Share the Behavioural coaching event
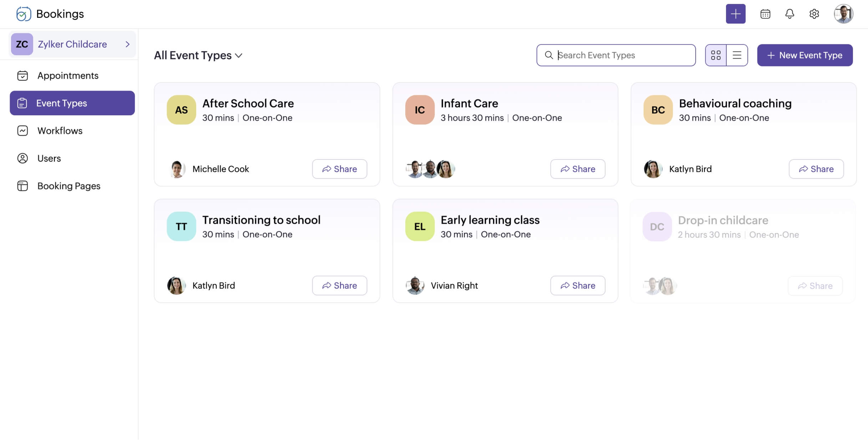868x440 pixels. coord(816,169)
